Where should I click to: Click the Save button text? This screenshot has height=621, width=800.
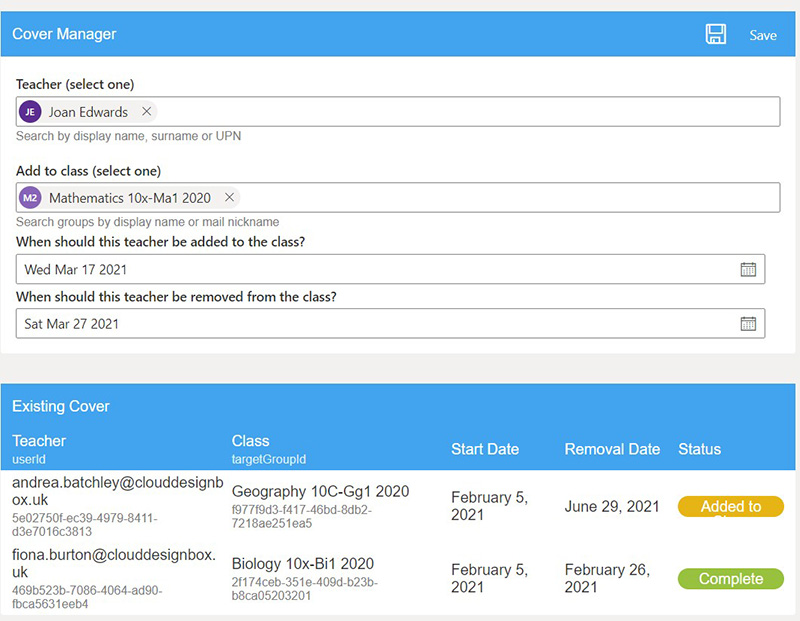pos(763,35)
